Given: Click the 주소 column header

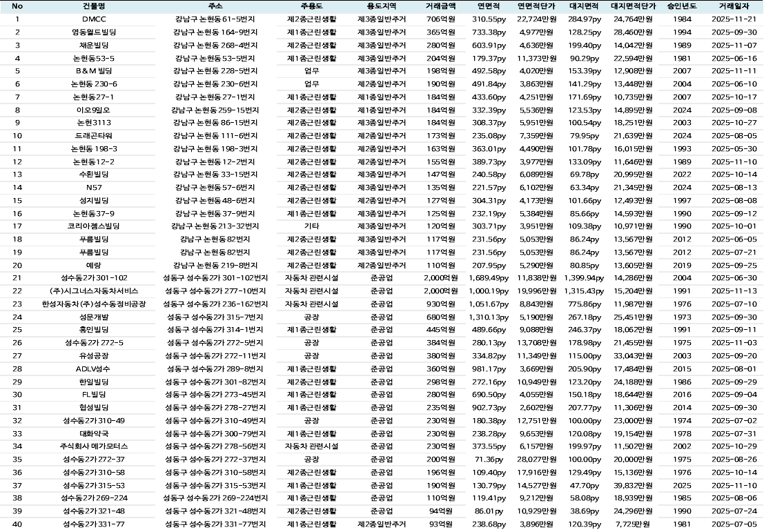Looking at the screenshot, I should pyautogui.click(x=215, y=6).
